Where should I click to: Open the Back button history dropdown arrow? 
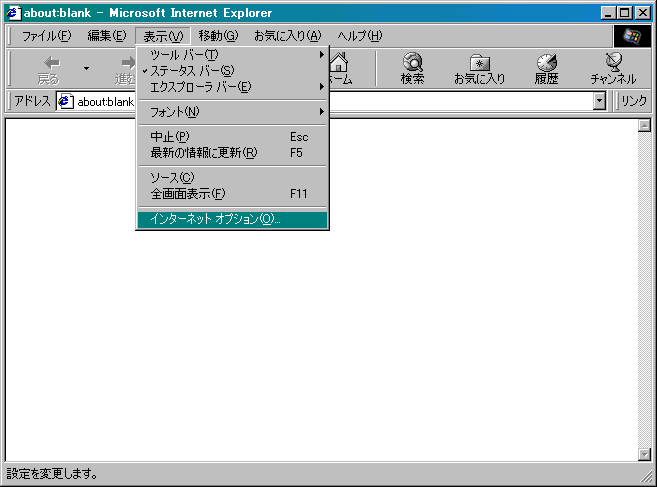click(x=86, y=68)
